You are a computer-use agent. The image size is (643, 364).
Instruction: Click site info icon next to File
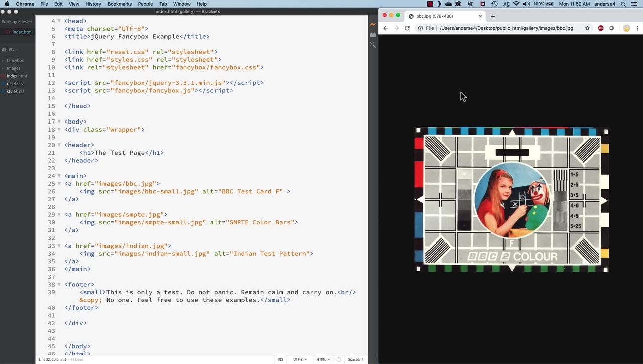coord(421,28)
